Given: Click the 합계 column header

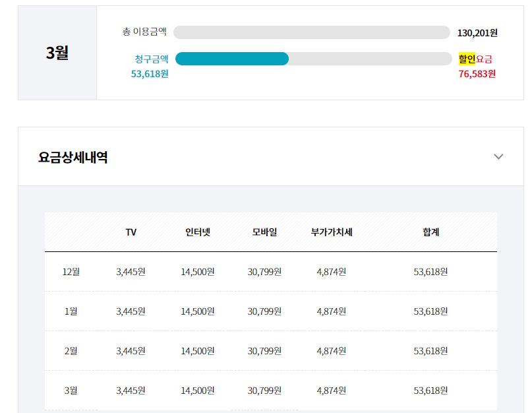Looking at the screenshot, I should pyautogui.click(x=431, y=232).
